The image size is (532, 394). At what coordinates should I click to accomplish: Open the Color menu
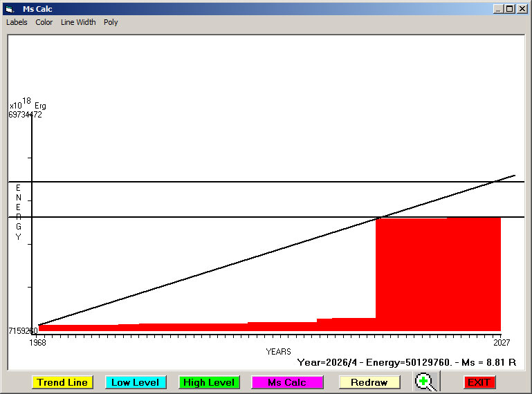pos(44,22)
